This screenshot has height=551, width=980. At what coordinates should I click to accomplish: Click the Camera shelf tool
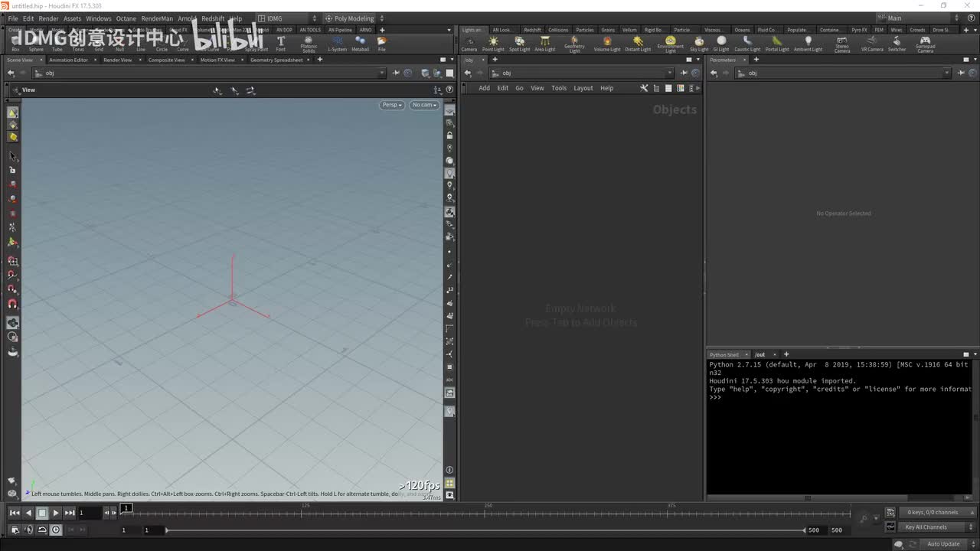pos(469,44)
